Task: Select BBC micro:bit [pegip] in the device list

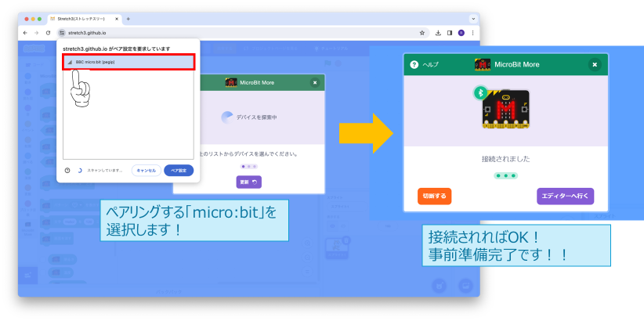Action: [128, 62]
